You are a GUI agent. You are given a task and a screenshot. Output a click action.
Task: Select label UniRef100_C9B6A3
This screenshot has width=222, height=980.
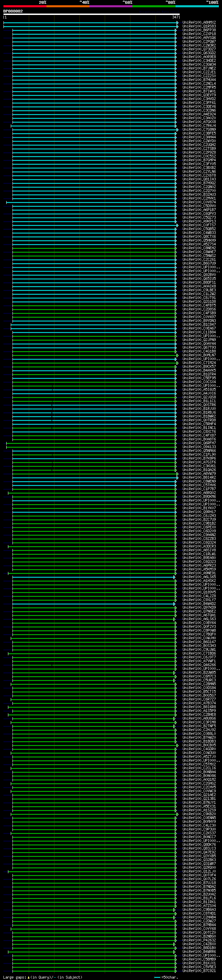(x=199, y=909)
